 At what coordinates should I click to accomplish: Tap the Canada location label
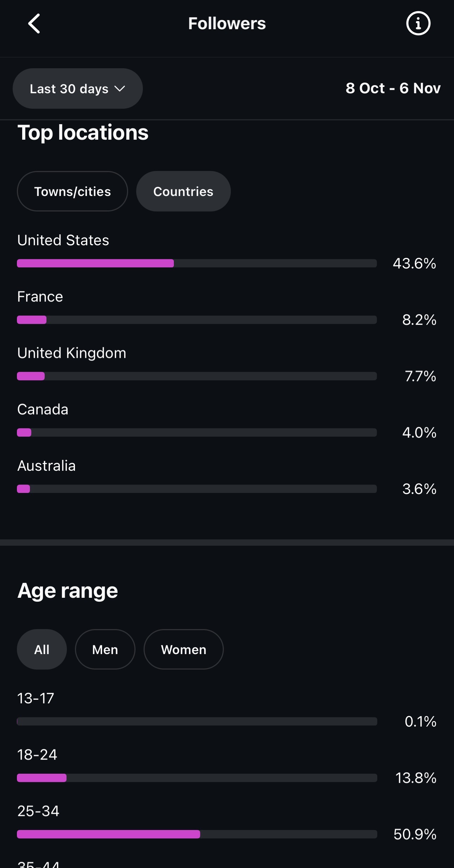point(43,410)
